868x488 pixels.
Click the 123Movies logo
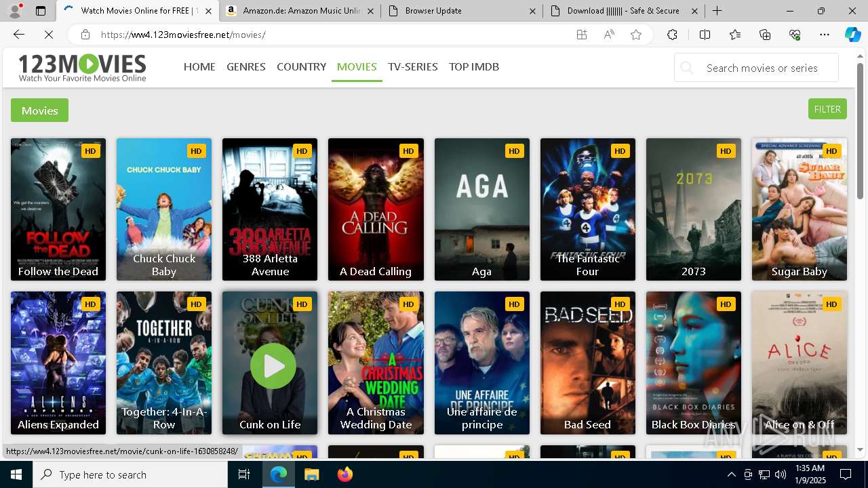[x=82, y=68]
